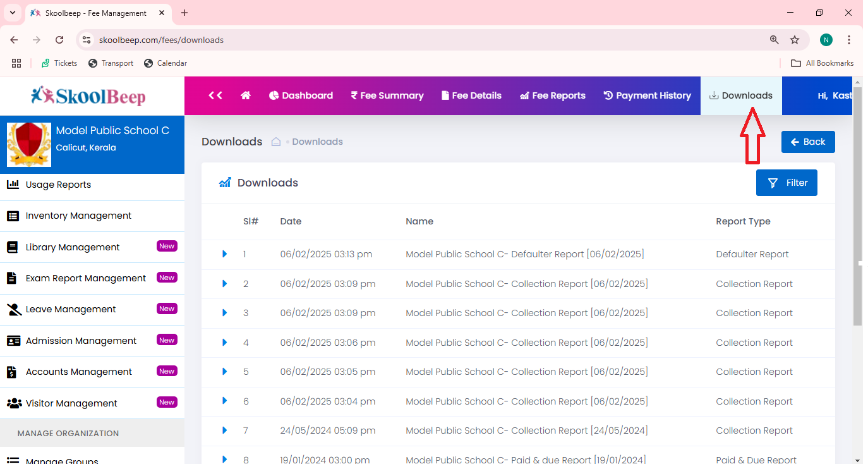Open All Bookmarks folder
This screenshot has height=464, width=868.
point(823,63)
